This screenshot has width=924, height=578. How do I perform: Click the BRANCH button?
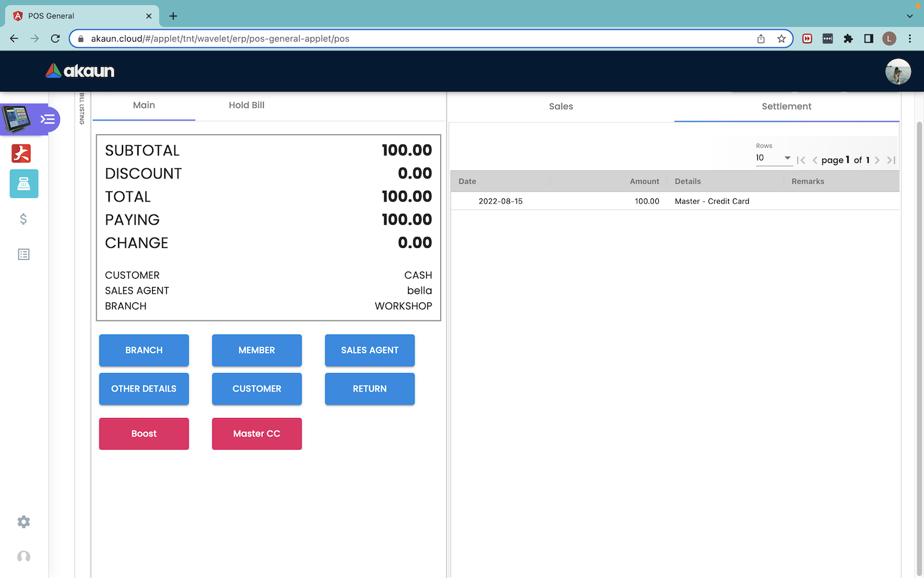click(x=144, y=350)
